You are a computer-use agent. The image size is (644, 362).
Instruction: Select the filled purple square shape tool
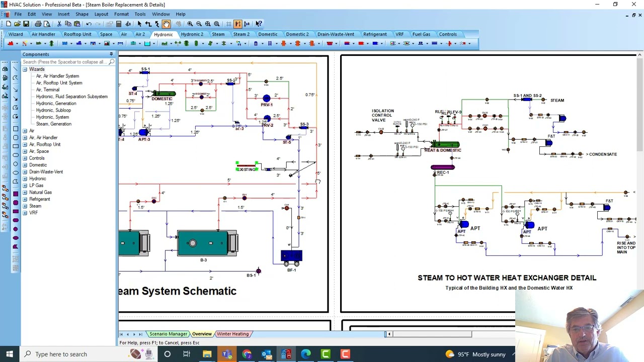(x=15, y=194)
